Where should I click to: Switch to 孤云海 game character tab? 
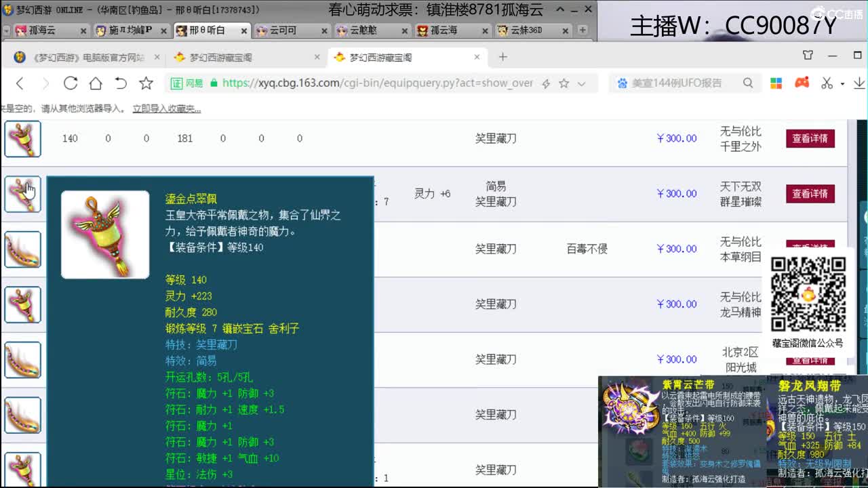pyautogui.click(x=452, y=30)
